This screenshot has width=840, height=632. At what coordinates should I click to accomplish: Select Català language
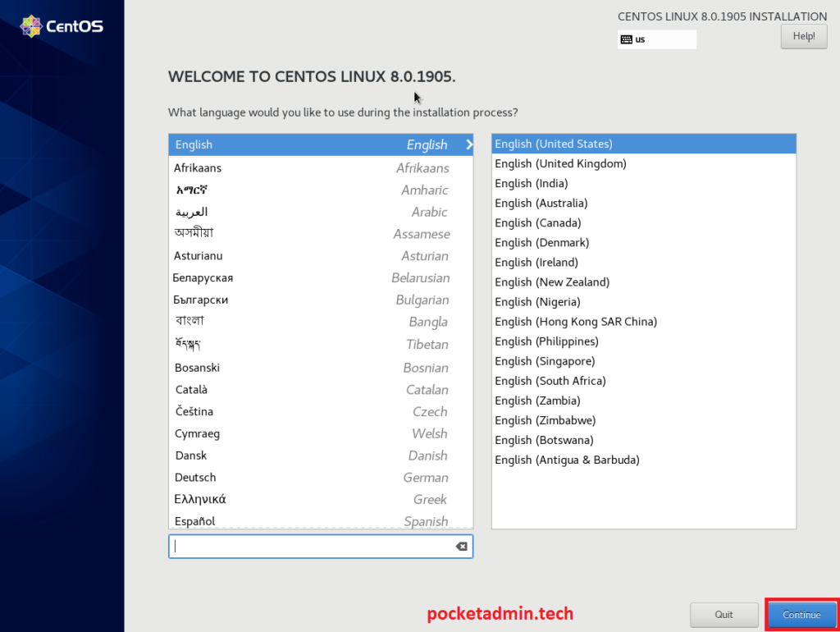pyautogui.click(x=321, y=390)
